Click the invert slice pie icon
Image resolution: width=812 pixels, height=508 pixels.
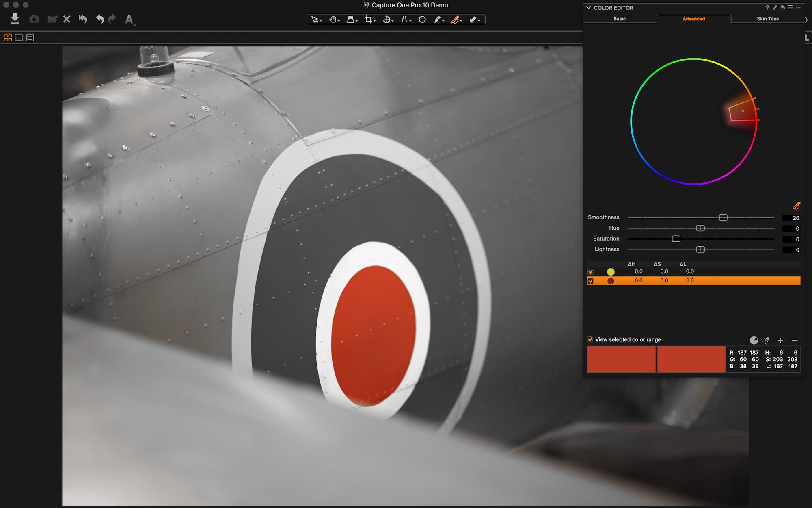click(754, 340)
